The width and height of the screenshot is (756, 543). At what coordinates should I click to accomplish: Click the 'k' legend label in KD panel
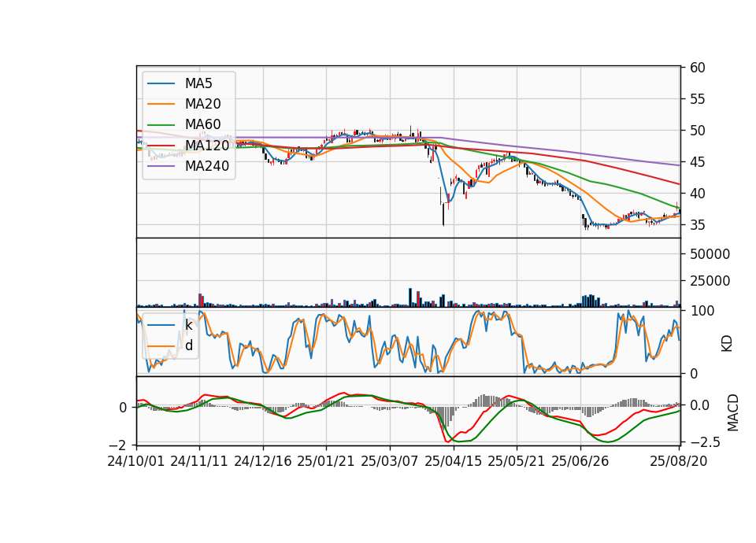(x=188, y=325)
